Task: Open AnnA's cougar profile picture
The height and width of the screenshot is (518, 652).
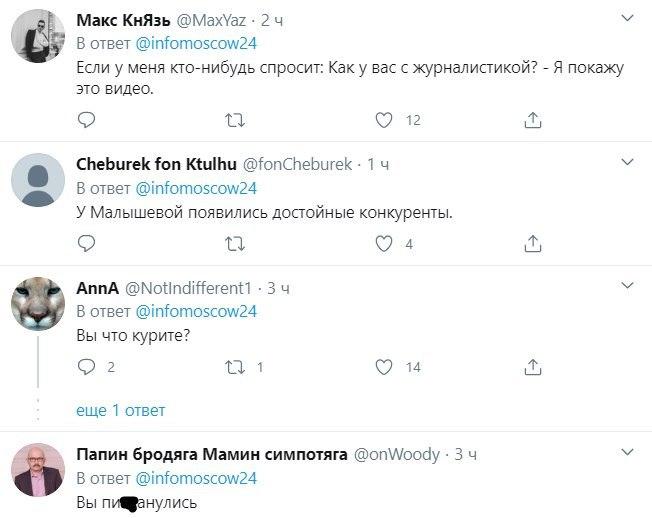Action: point(38,303)
